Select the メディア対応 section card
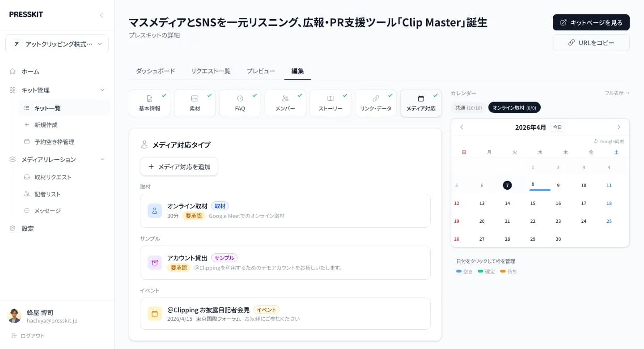Image resolution: width=644 pixels, height=349 pixels. tap(421, 103)
